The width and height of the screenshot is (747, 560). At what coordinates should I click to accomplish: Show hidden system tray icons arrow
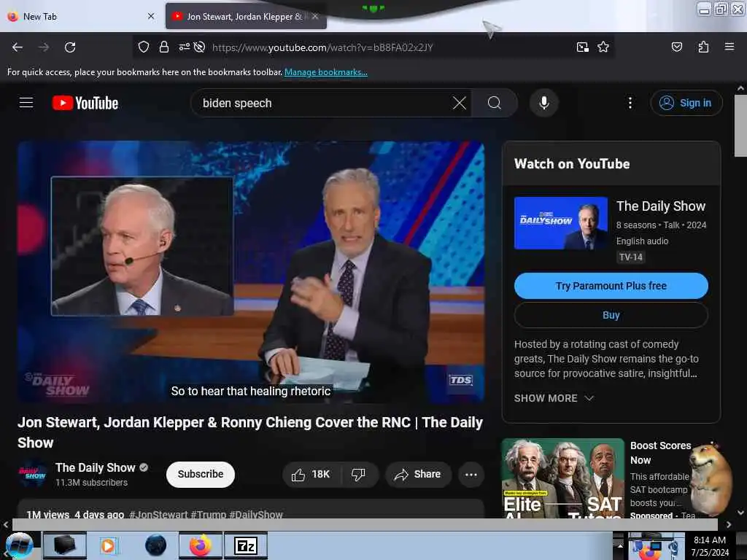tap(620, 545)
